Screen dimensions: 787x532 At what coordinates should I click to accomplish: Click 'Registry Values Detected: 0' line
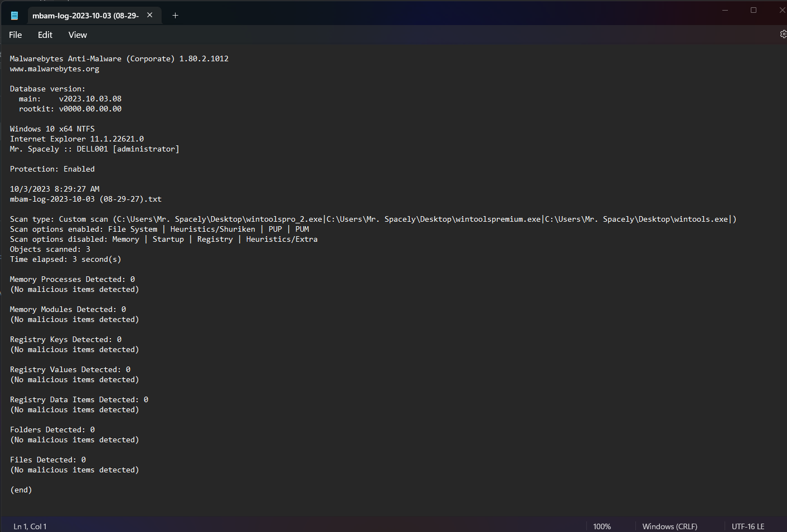click(70, 370)
